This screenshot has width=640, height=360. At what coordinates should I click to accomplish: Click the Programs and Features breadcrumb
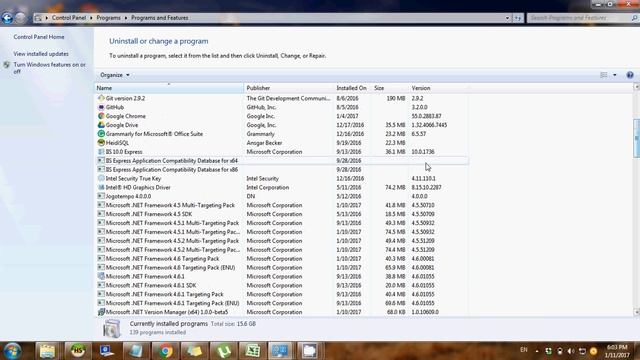(160, 18)
